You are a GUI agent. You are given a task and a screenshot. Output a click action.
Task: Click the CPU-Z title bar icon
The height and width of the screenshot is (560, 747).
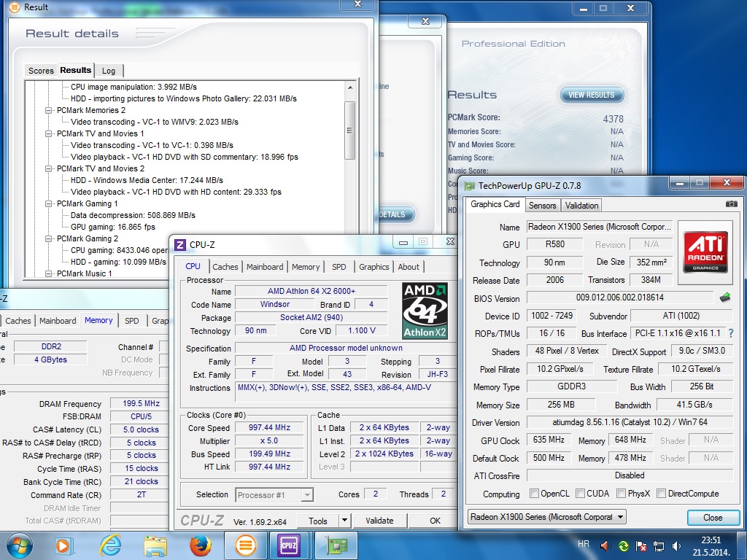[180, 245]
